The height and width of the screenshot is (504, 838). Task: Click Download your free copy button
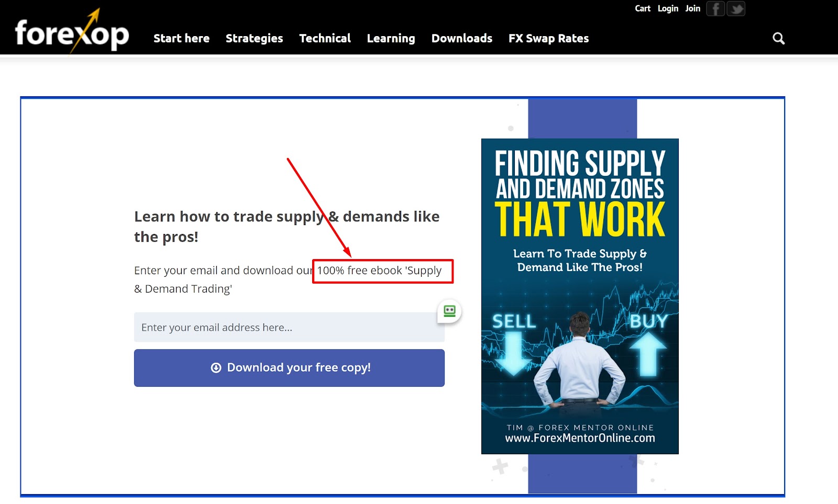click(x=289, y=368)
